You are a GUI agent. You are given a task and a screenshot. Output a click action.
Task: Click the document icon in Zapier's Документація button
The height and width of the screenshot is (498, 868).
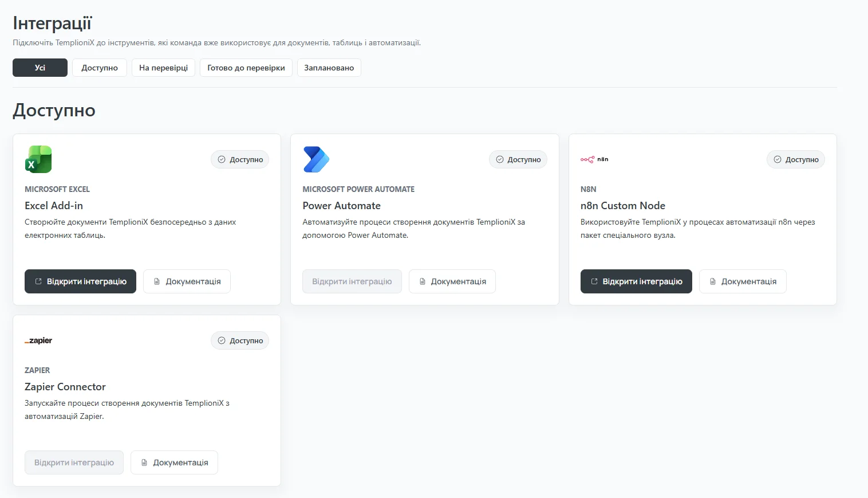(144, 462)
